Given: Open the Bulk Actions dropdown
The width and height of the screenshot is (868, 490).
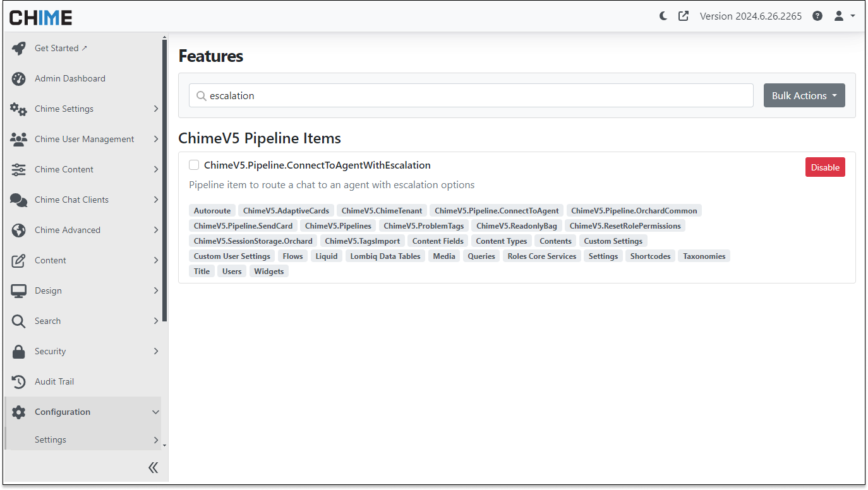Looking at the screenshot, I should point(804,95).
